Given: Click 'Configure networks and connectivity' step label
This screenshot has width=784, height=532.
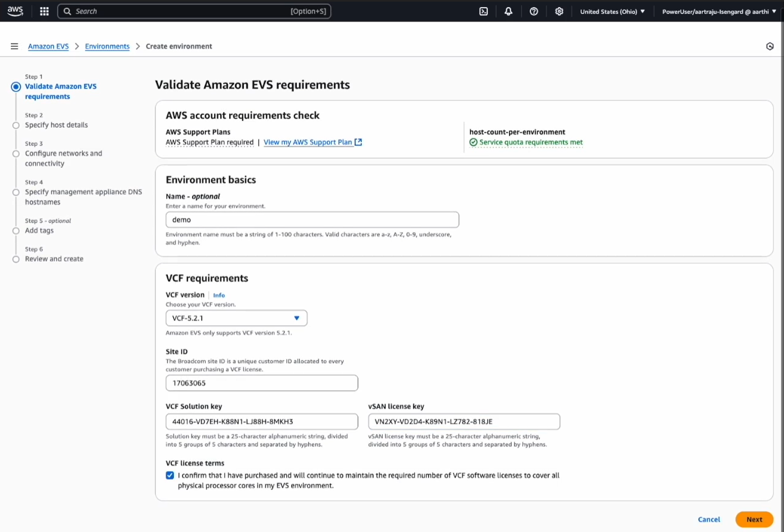Looking at the screenshot, I should coord(64,159).
